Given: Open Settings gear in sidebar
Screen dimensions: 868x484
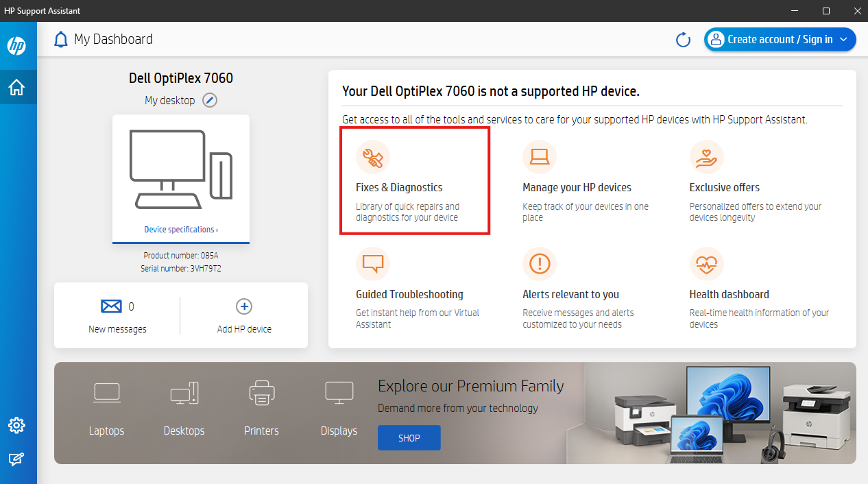Looking at the screenshot, I should (16, 425).
